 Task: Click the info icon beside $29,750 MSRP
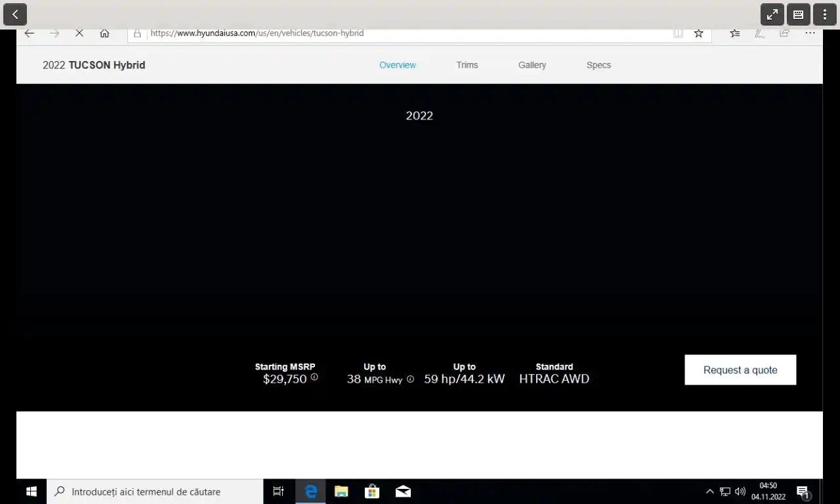(314, 377)
